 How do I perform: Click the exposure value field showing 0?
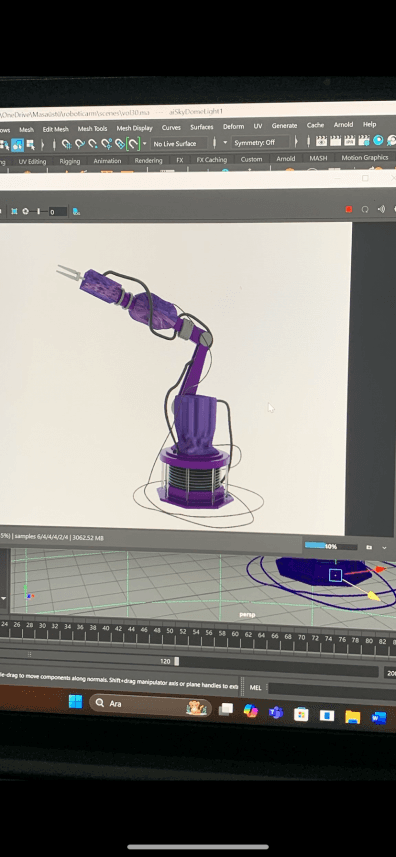pyautogui.click(x=57, y=212)
